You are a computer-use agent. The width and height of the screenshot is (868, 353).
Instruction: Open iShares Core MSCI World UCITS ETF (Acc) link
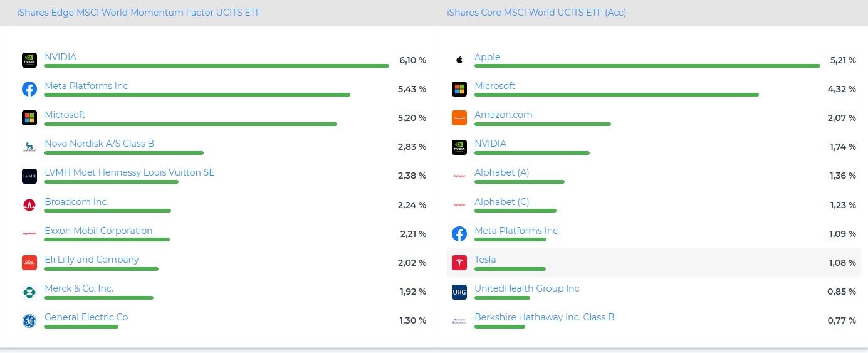tap(536, 13)
